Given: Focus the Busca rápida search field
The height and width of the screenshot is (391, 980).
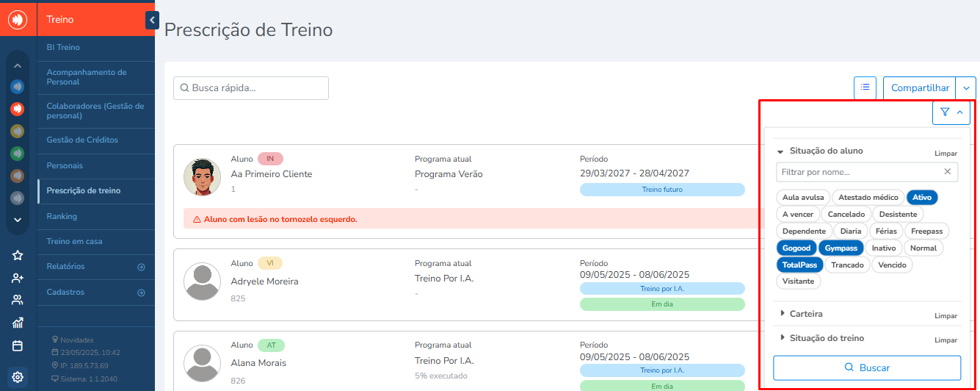Looking at the screenshot, I should 251,88.
